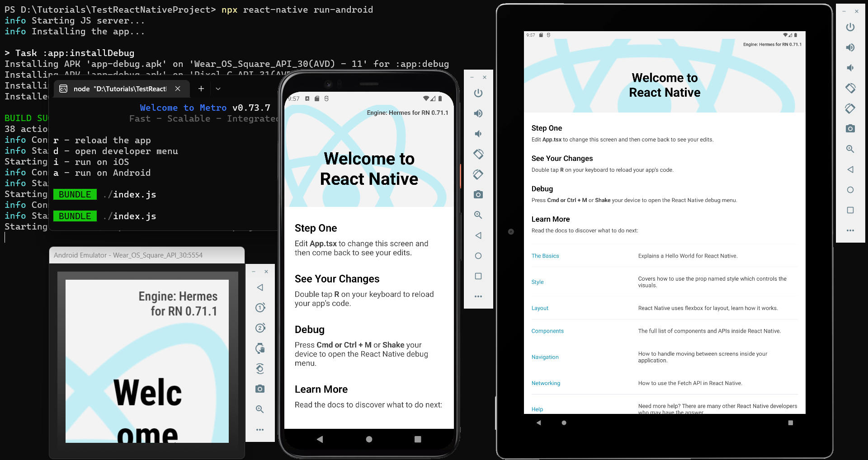Close the Wear OS emulator toolbar
Image resolution: width=868 pixels, height=460 pixels.
click(266, 272)
